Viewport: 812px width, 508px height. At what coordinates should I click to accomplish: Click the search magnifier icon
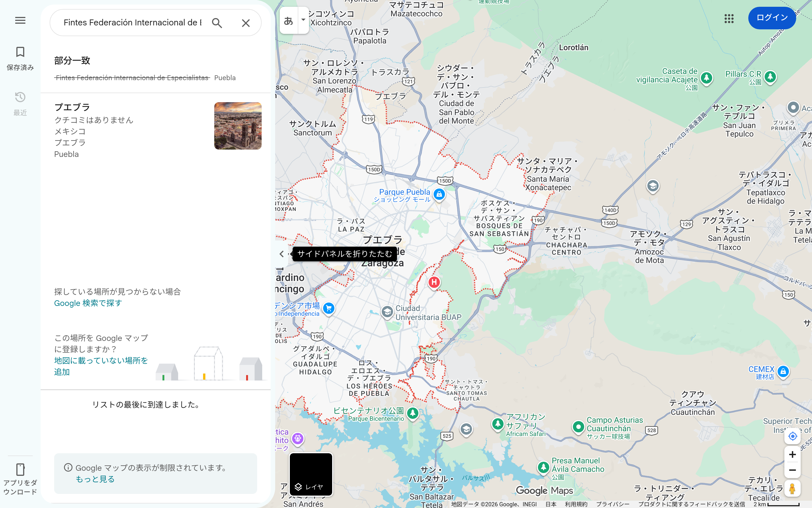click(x=217, y=23)
